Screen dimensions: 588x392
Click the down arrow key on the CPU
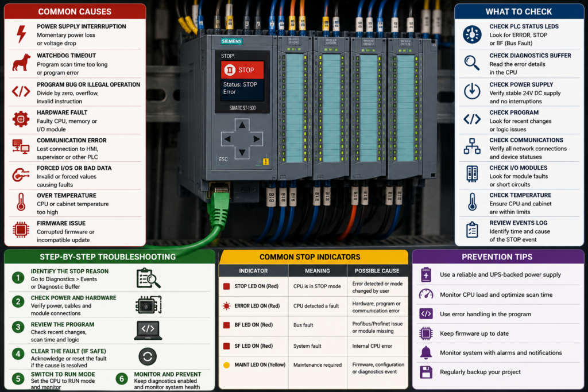[242, 153]
